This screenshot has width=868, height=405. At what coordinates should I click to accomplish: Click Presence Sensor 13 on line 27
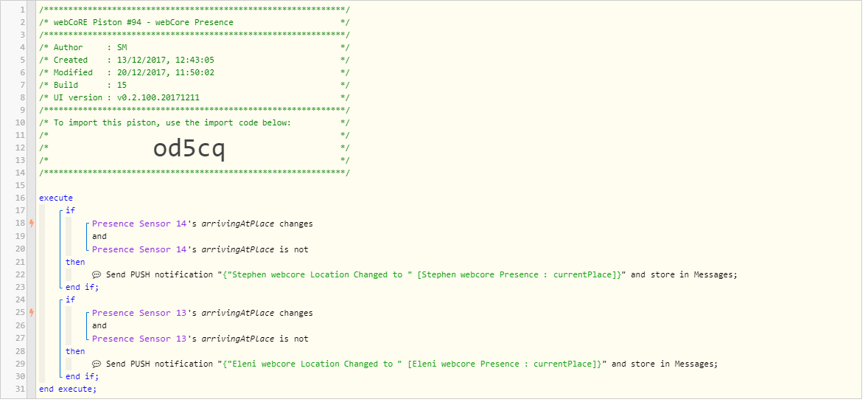(139, 339)
